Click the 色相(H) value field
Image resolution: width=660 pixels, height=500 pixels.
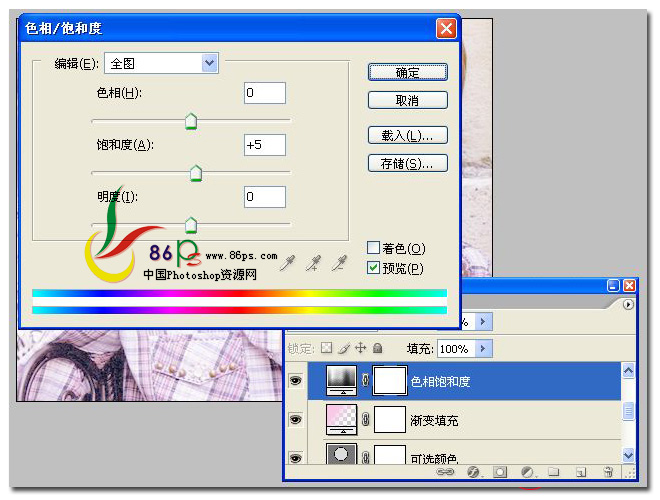click(x=265, y=93)
